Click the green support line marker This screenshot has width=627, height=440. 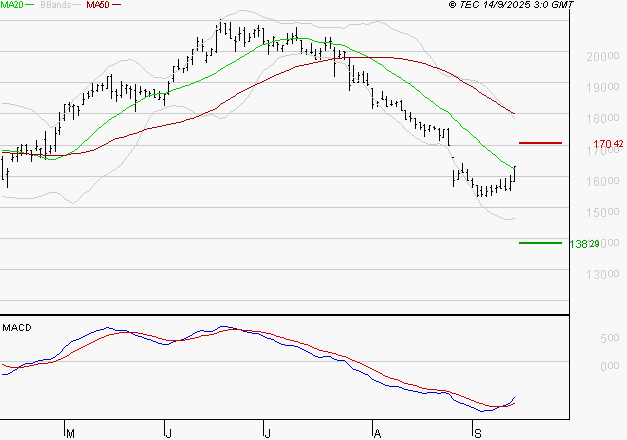540,243
